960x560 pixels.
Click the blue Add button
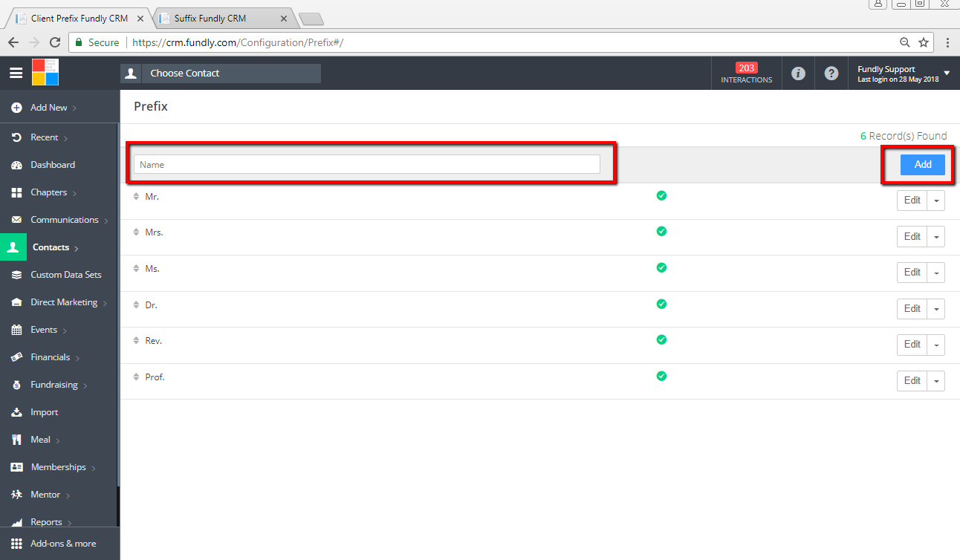pos(923,165)
